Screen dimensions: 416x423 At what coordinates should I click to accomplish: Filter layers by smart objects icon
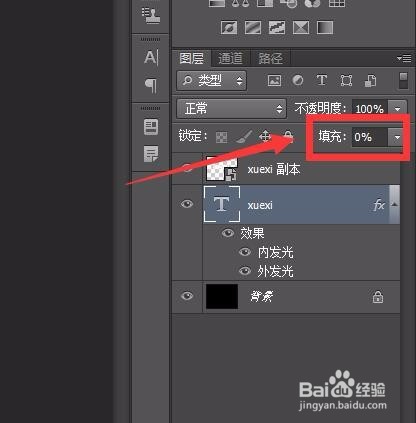(370, 81)
